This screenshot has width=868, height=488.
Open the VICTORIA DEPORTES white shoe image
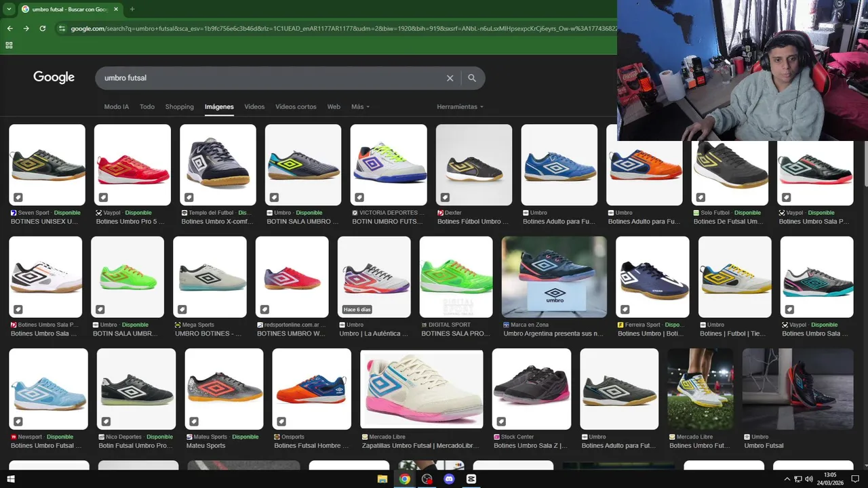click(x=389, y=165)
